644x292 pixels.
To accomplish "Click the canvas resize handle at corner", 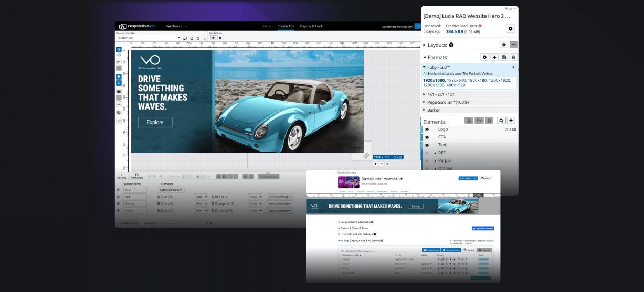I will click(x=366, y=156).
